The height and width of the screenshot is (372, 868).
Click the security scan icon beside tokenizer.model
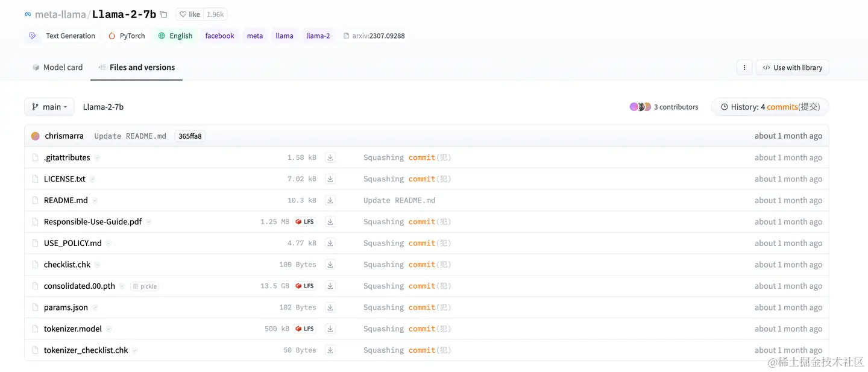point(108,329)
